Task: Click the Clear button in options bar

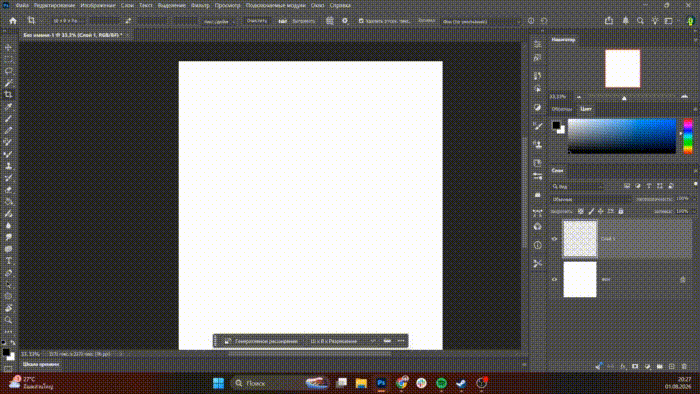Action: pyautogui.click(x=257, y=21)
